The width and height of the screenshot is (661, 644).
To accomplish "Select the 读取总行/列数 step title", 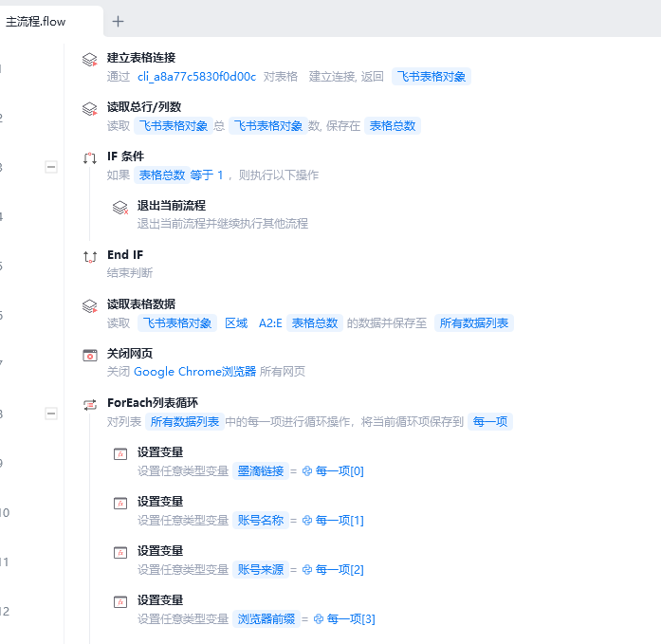I will 144,107.
